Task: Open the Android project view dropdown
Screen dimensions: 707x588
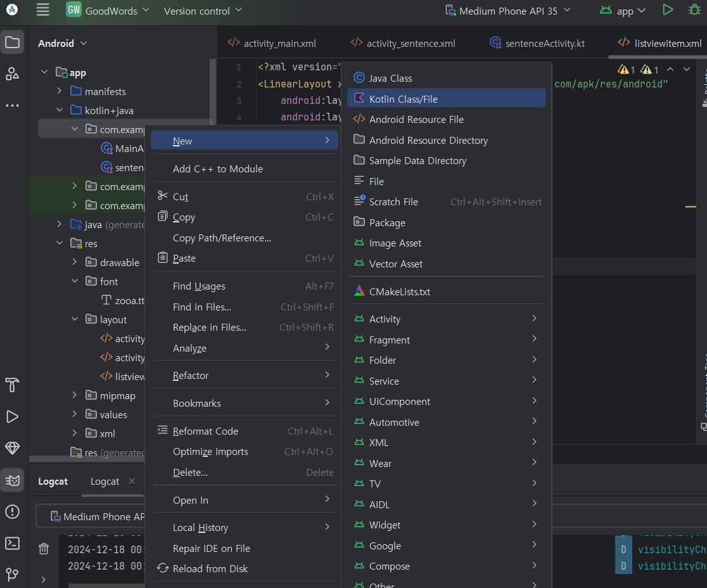Action: (63, 43)
